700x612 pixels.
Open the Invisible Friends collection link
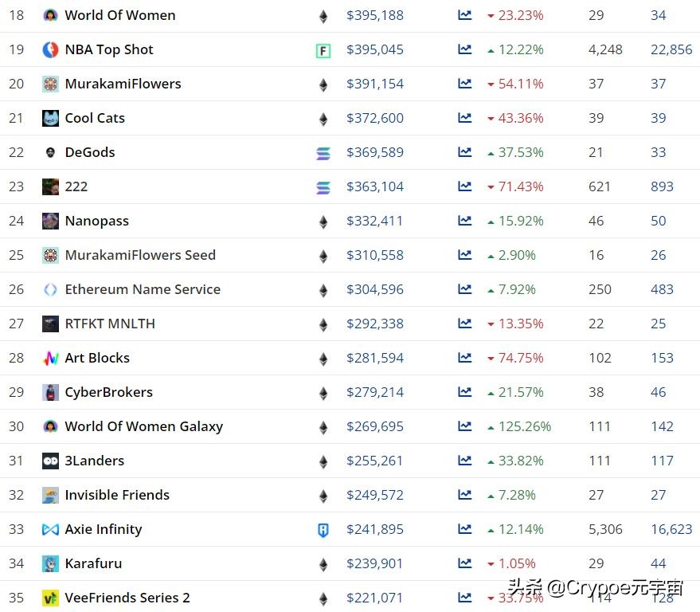pyautogui.click(x=117, y=495)
